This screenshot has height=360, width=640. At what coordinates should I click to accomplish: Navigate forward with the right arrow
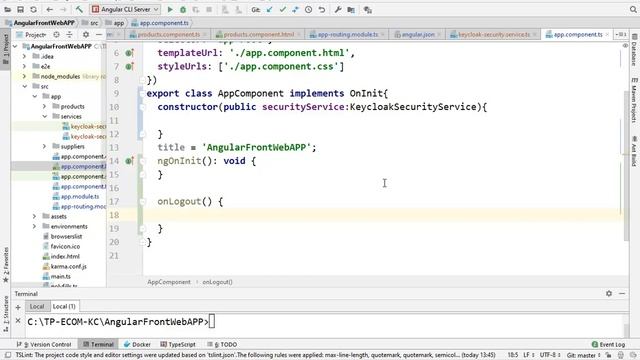[x=63, y=9]
